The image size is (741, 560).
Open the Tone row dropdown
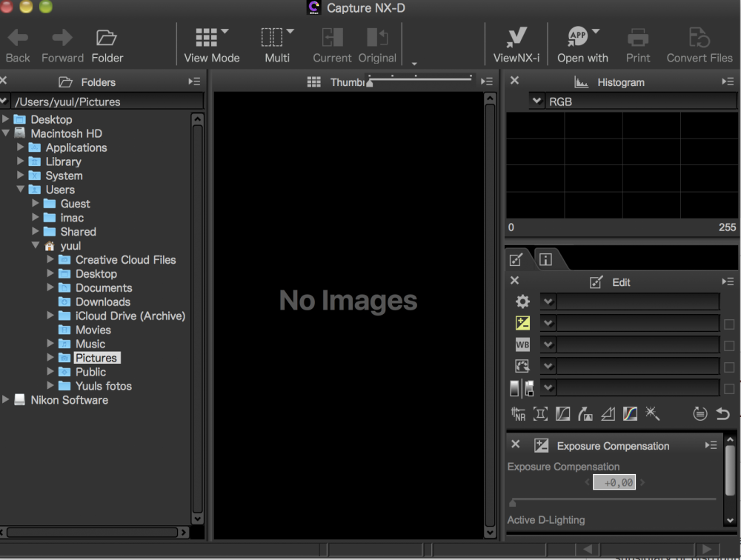click(548, 387)
